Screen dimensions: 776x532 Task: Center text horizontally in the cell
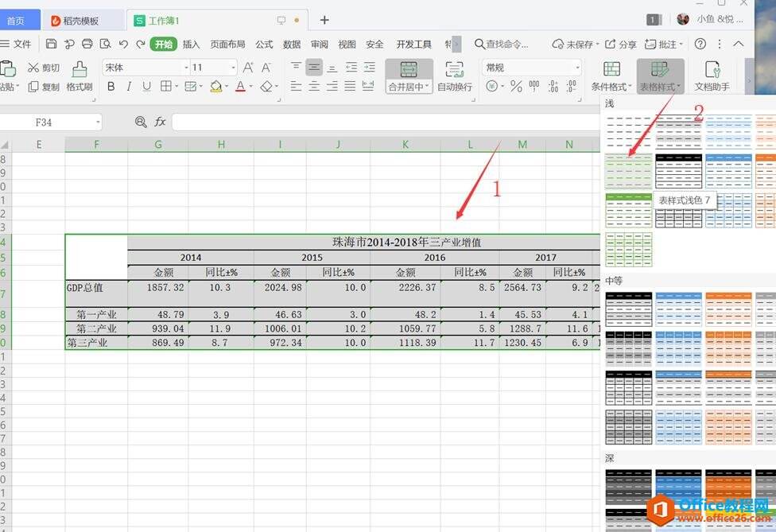pos(314,87)
